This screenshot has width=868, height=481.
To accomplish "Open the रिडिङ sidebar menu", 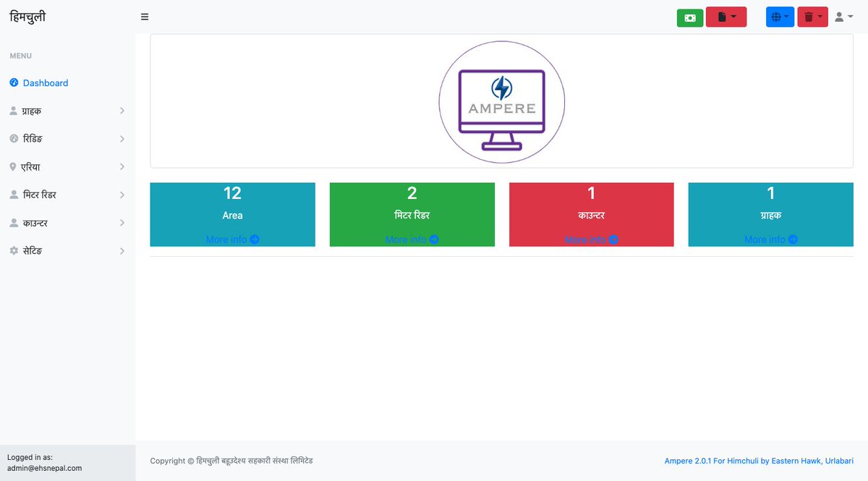I will [x=67, y=139].
